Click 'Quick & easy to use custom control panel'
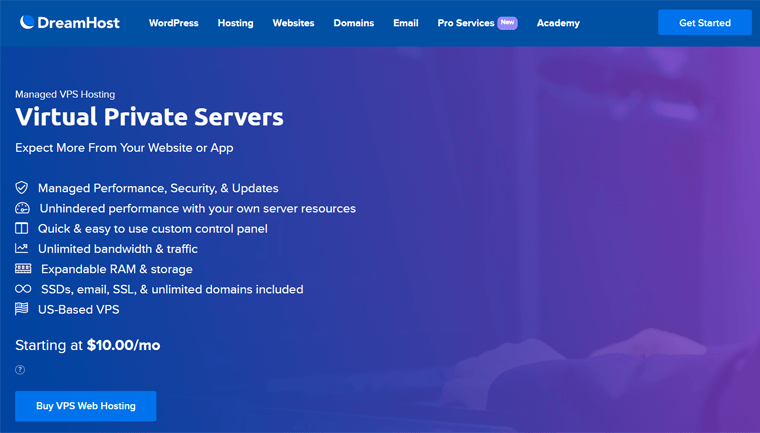Viewport: 760px width, 433px height. pos(153,229)
